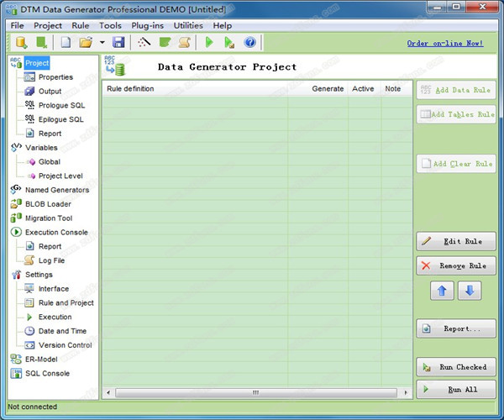
Task: Open the Help menu
Action: coord(222,25)
